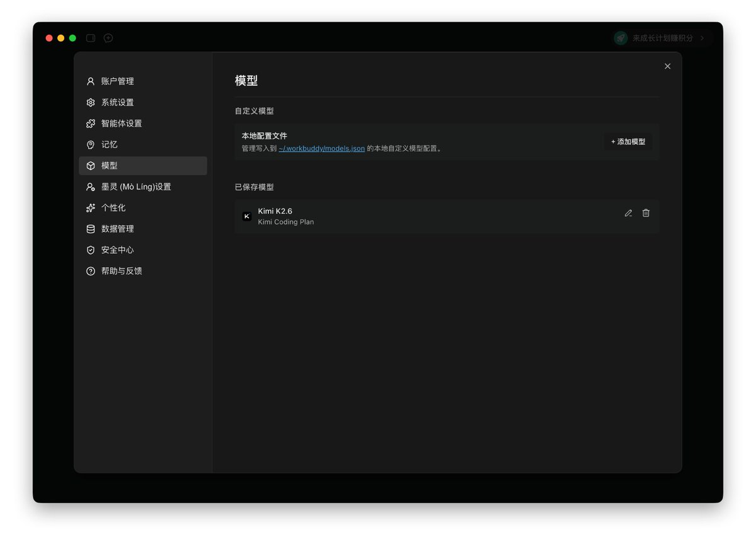Open the ~/.workbuddy/models.json link
Screen dimensions: 756x547
pyautogui.click(x=321, y=149)
